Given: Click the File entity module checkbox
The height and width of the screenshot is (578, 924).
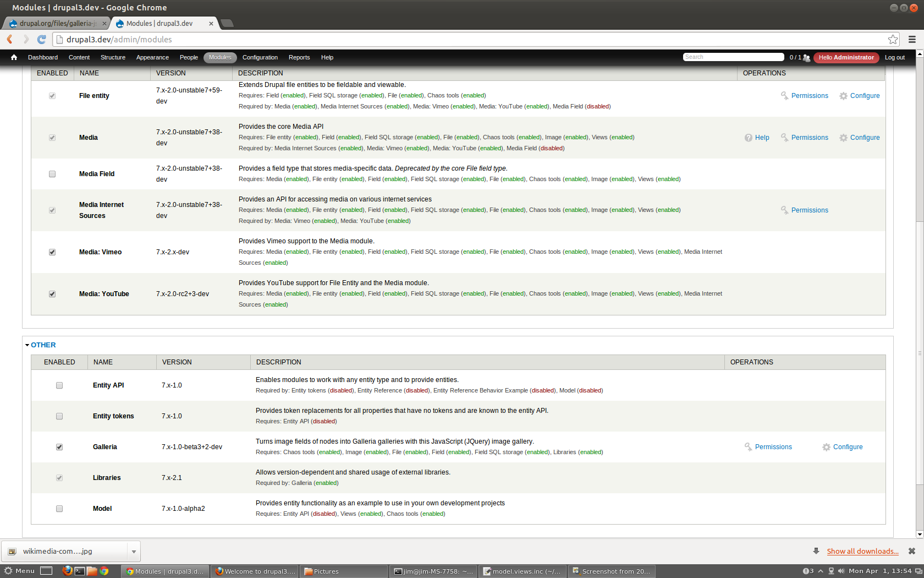Looking at the screenshot, I should [x=52, y=96].
